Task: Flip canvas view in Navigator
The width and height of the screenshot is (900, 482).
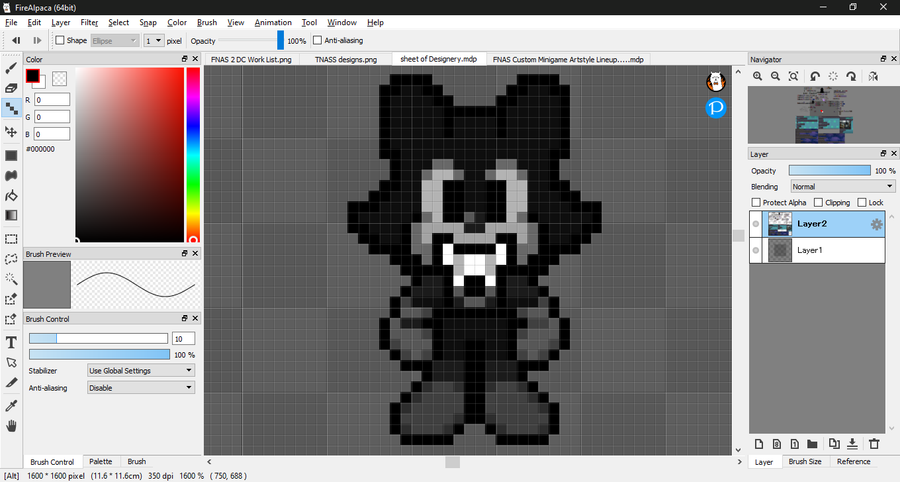Action: click(x=873, y=76)
